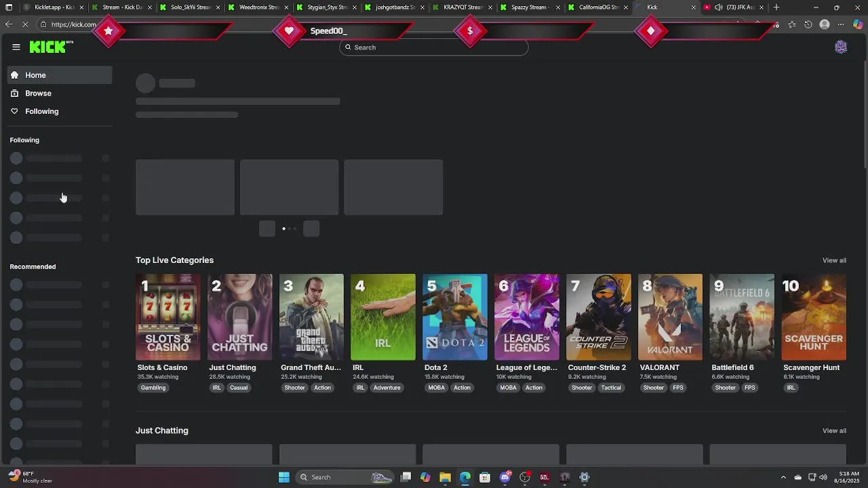Switch to the Kicklet.app browser tab

coord(53,7)
